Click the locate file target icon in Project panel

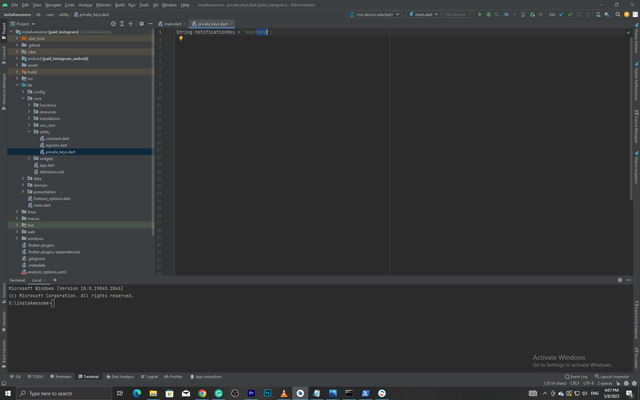coord(113,24)
